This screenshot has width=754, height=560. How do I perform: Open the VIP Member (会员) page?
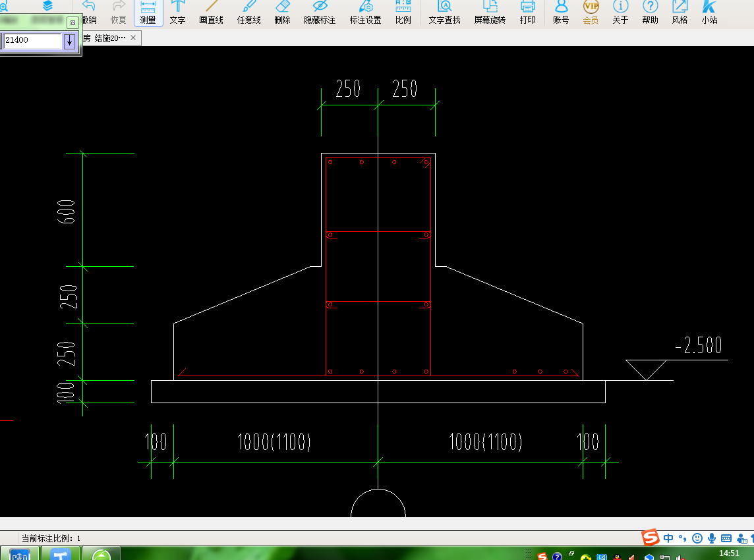(x=591, y=13)
